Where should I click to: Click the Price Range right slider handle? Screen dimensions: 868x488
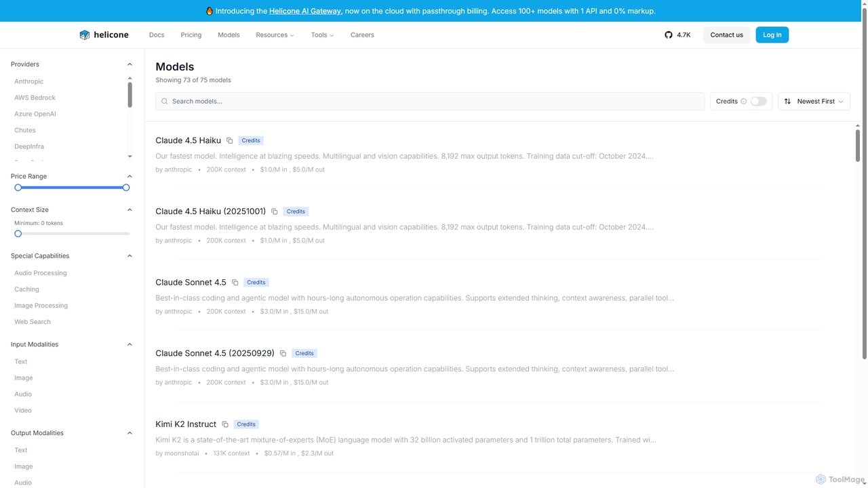coord(126,188)
